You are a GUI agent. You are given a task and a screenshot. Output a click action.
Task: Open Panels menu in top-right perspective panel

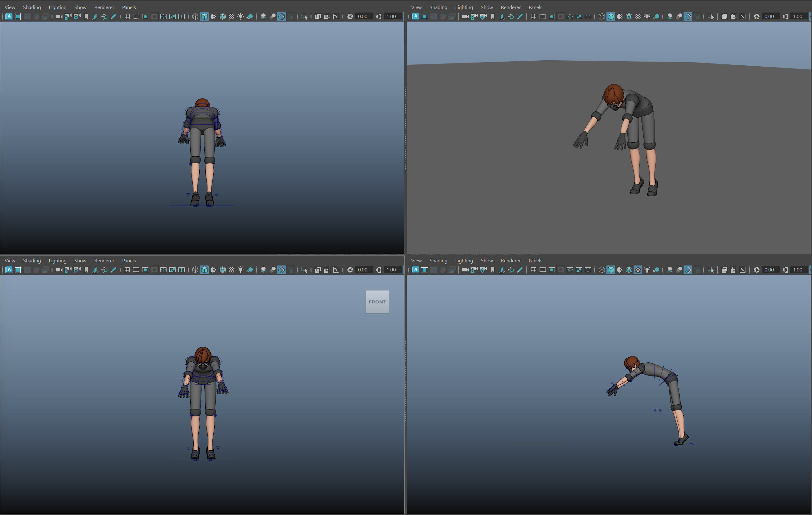535,7
